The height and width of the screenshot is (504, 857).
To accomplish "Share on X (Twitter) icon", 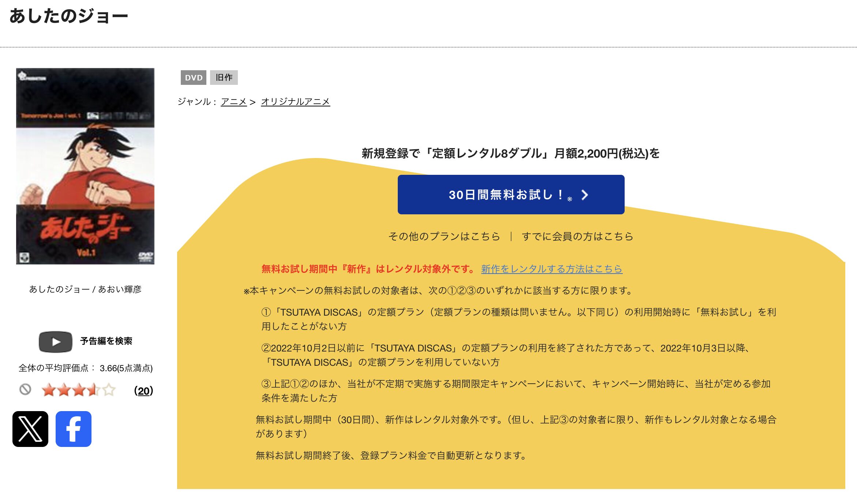I will (x=30, y=429).
